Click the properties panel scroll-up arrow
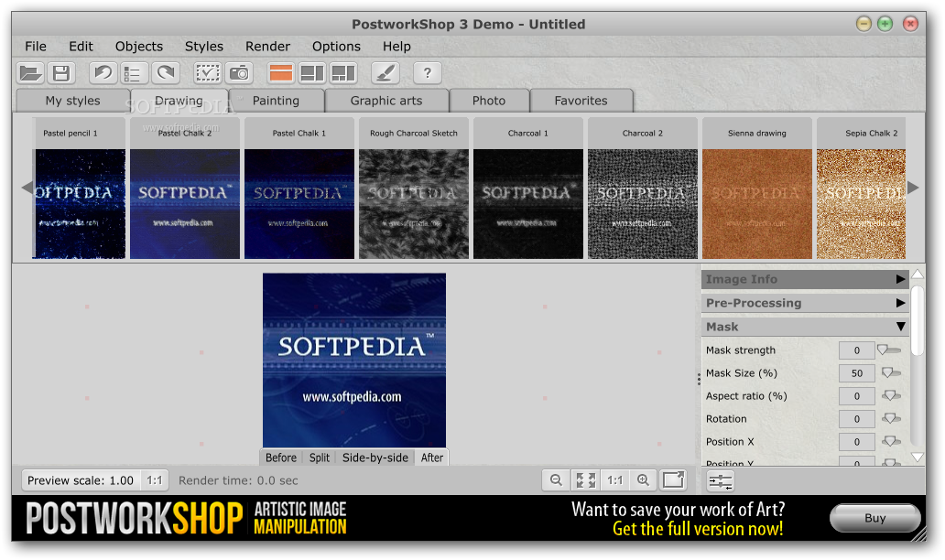 918,275
